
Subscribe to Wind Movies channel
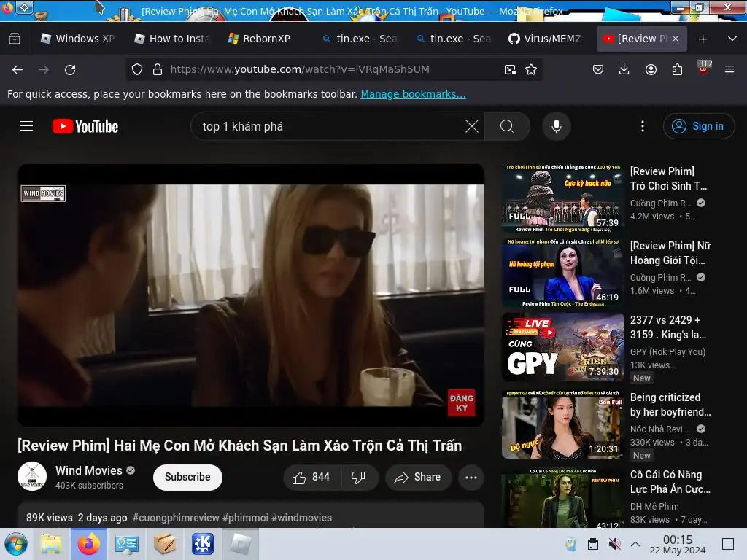[187, 477]
